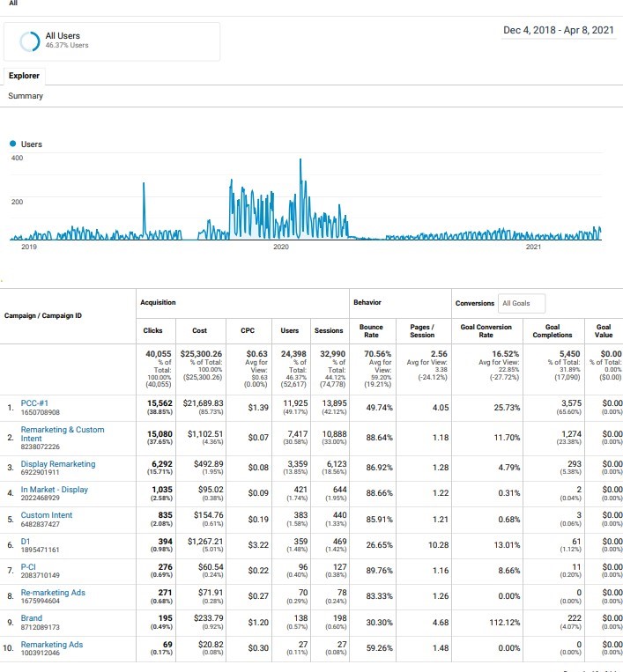623x672 pixels.
Task: Sort by the Goal Value column header
Action: (x=604, y=330)
